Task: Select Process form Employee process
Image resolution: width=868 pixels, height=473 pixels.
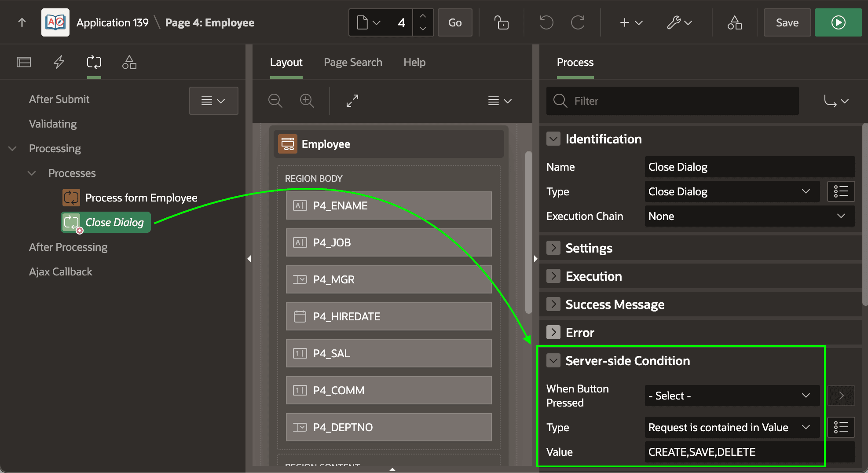Action: [x=130, y=198]
